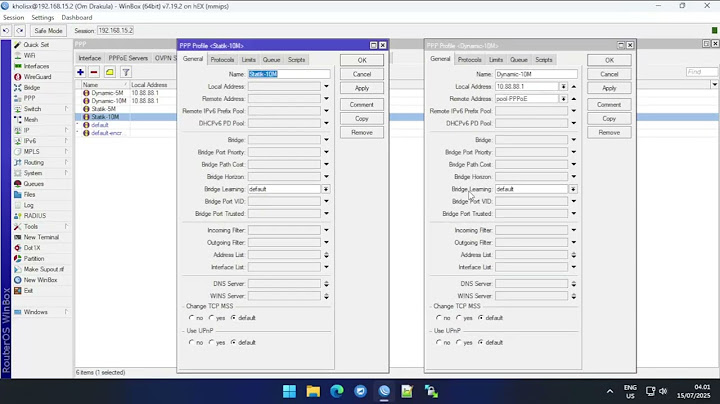Image resolution: width=720 pixels, height=404 pixels.
Task: Open Interfaces in sidebar
Action: click(36, 66)
